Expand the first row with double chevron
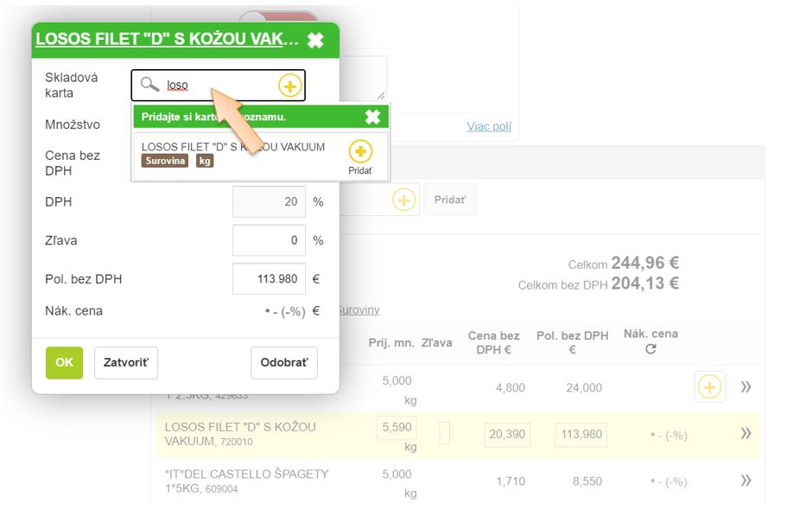This screenshot has width=812, height=522. (745, 387)
